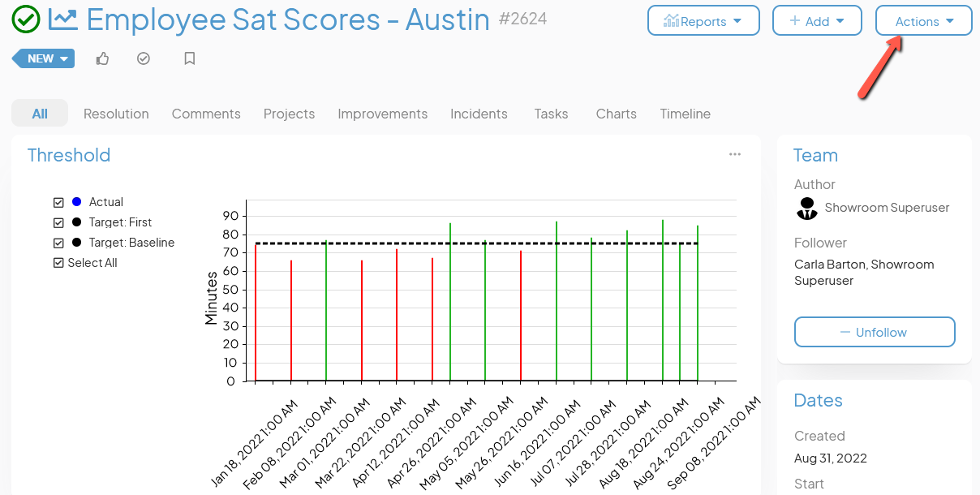Click the circled checkmark icon under title

point(144,58)
